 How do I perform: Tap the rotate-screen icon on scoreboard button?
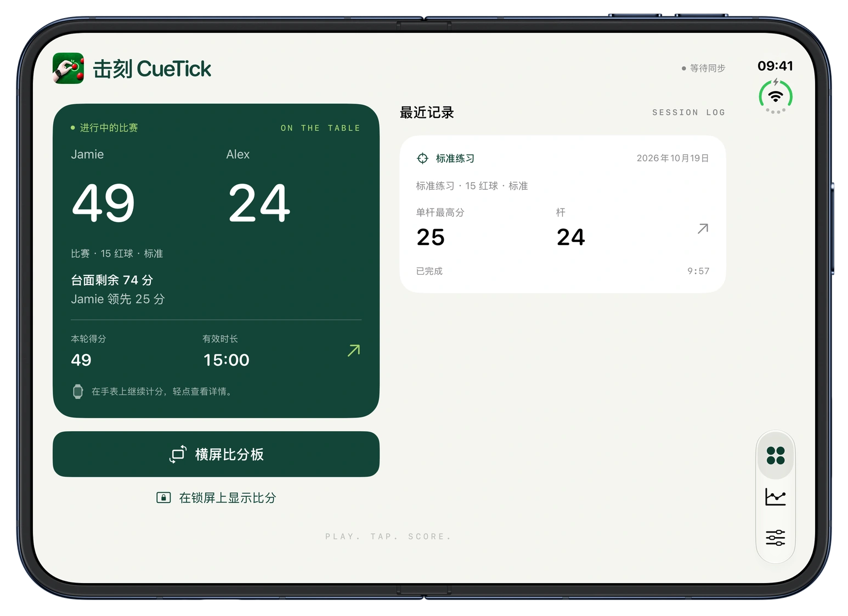click(x=178, y=454)
